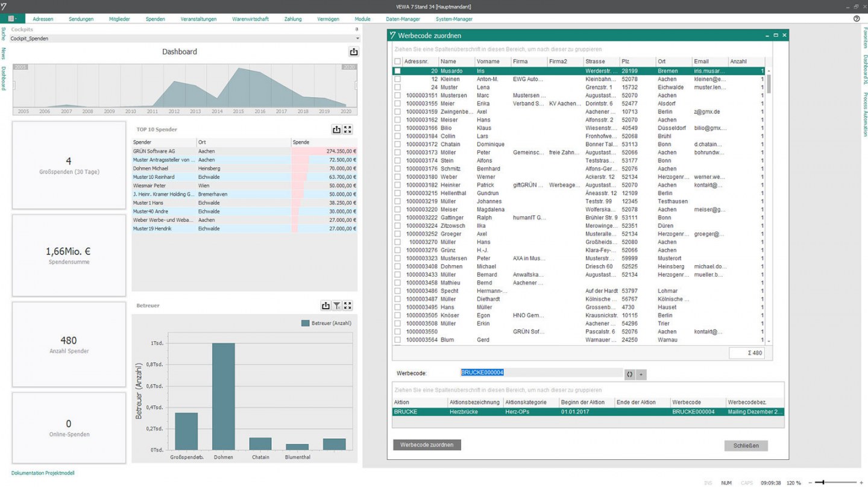
Task: Click the Betreuer (Anzahl) legend entry
Action: pos(326,323)
